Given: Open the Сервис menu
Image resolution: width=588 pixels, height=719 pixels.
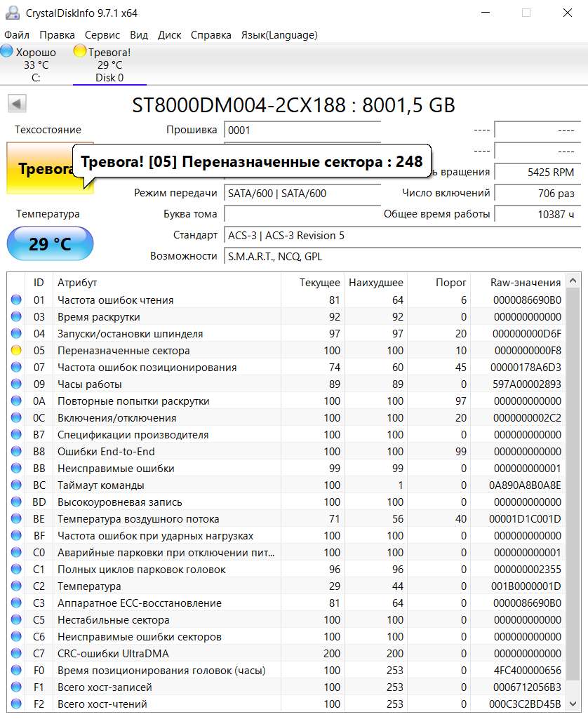Looking at the screenshot, I should [102, 34].
